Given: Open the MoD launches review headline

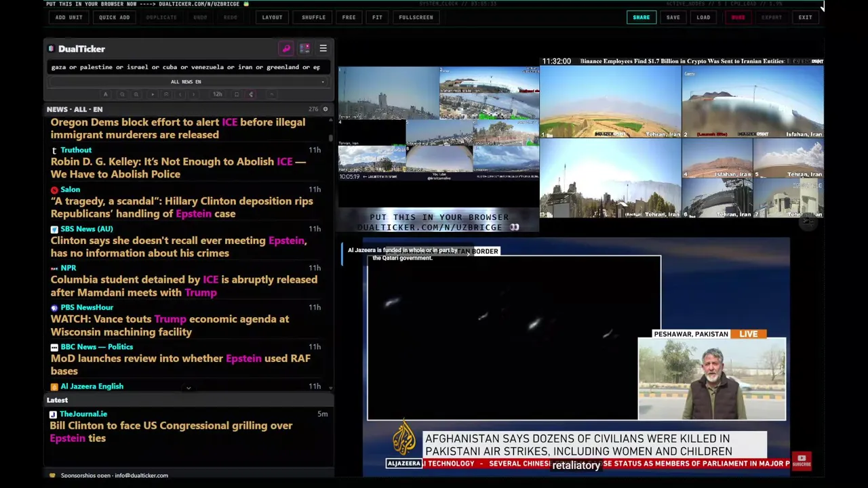Looking at the screenshot, I should click(x=180, y=365).
